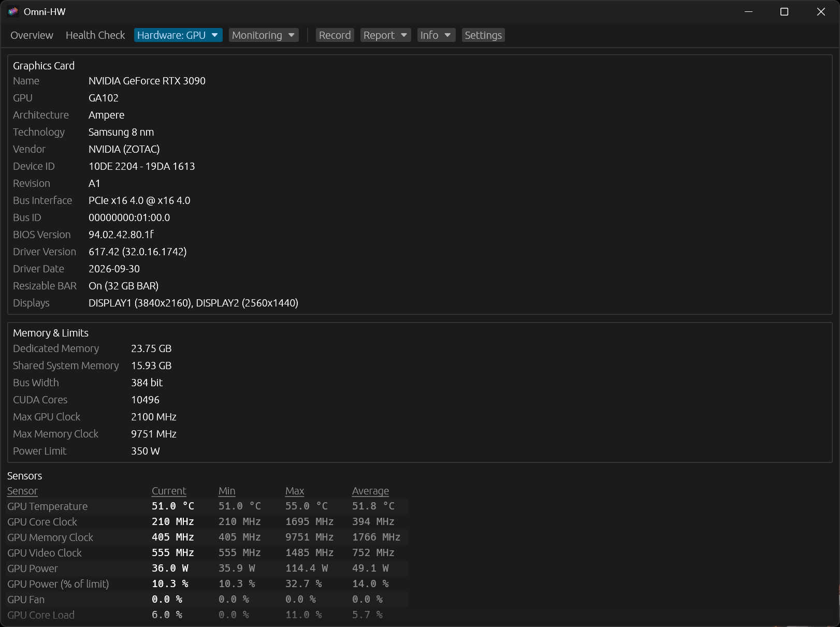This screenshot has height=627, width=840.
Task: Click the Power Limit 350 W value
Action: (x=146, y=451)
